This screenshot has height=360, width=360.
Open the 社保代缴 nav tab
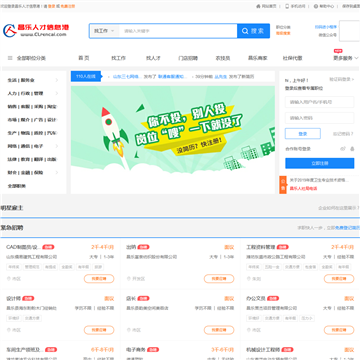(292, 58)
